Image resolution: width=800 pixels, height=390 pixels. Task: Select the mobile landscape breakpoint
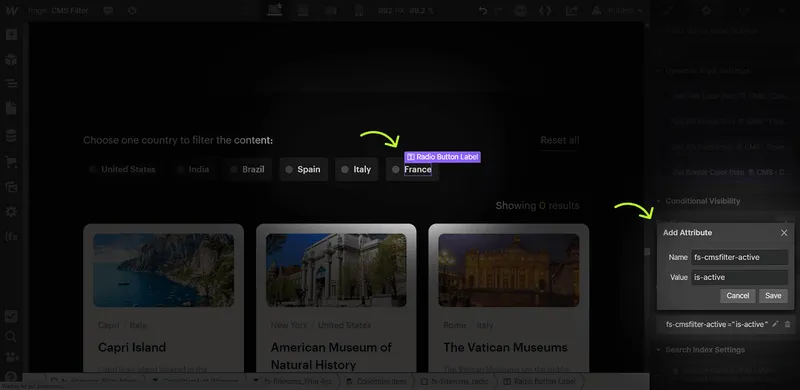[x=331, y=10]
